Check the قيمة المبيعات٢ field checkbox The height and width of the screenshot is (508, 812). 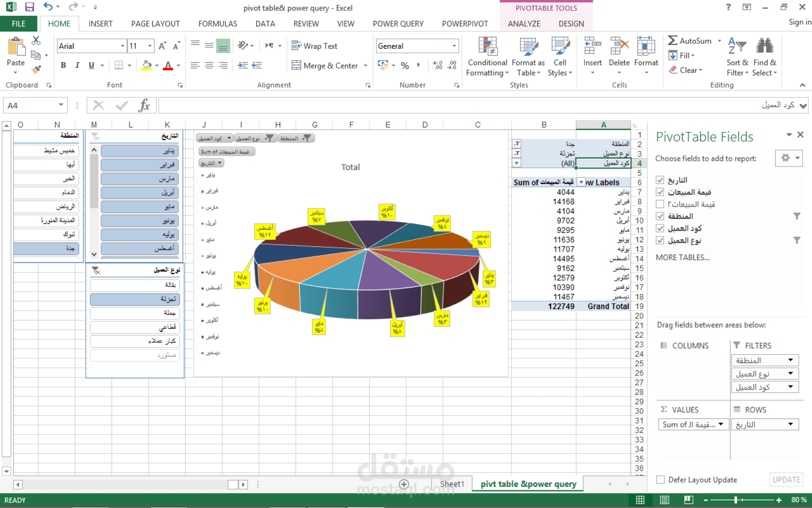[x=660, y=204]
